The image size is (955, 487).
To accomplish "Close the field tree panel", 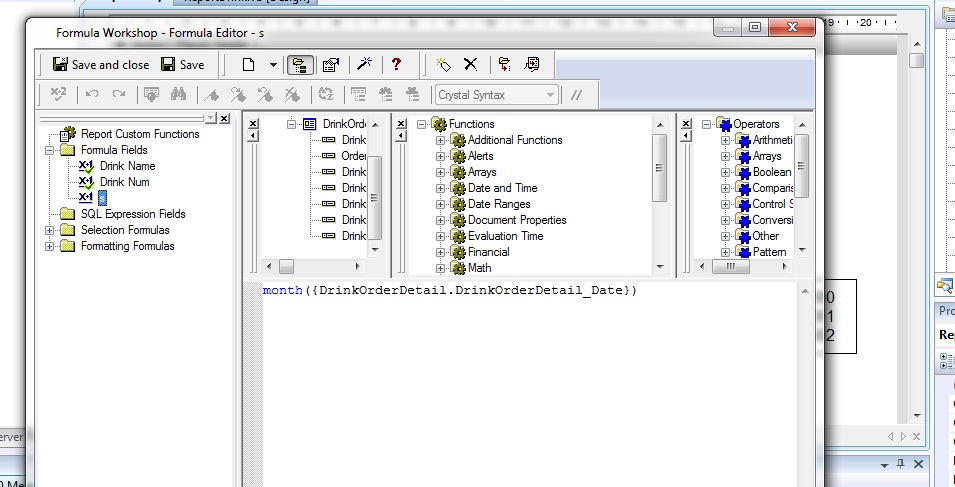I will [x=253, y=124].
